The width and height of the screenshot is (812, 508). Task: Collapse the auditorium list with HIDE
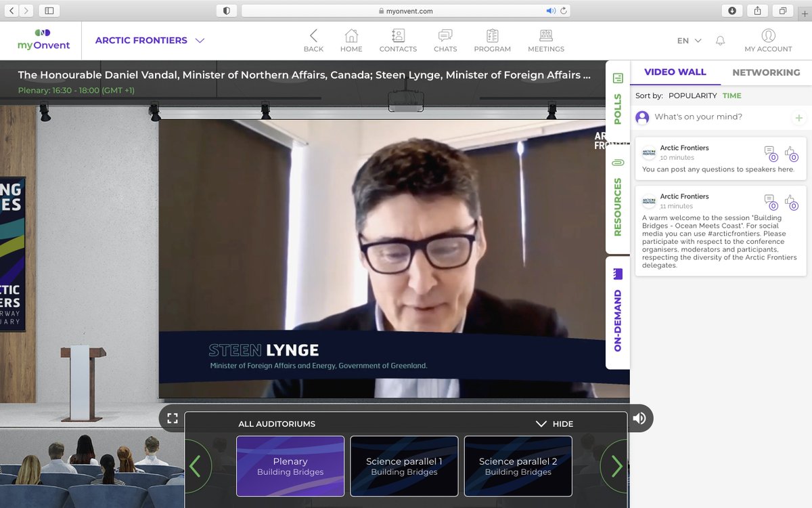coord(555,424)
